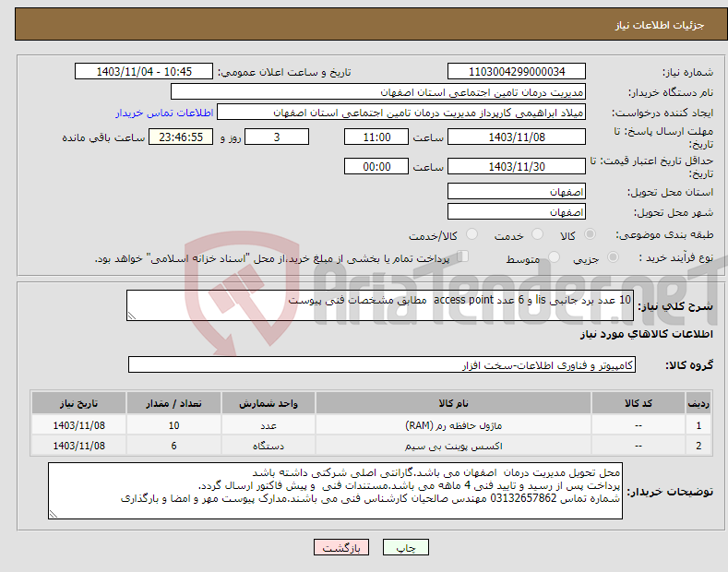Click the ماژول حافظه رم (RAM) cell

coord(453,424)
